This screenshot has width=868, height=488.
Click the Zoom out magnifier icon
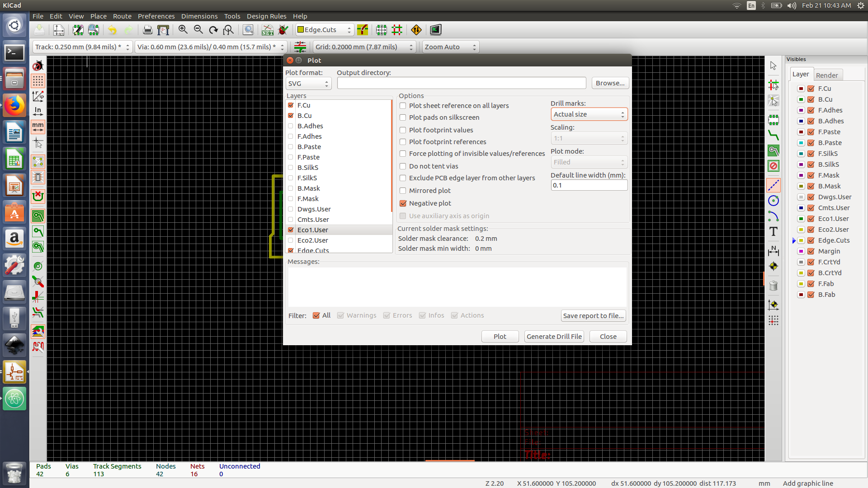pos(198,30)
